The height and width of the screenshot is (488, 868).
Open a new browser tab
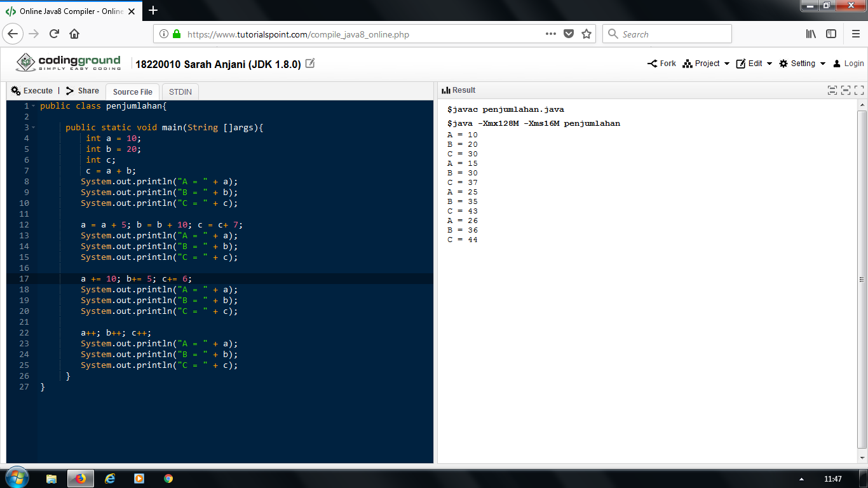coord(153,10)
